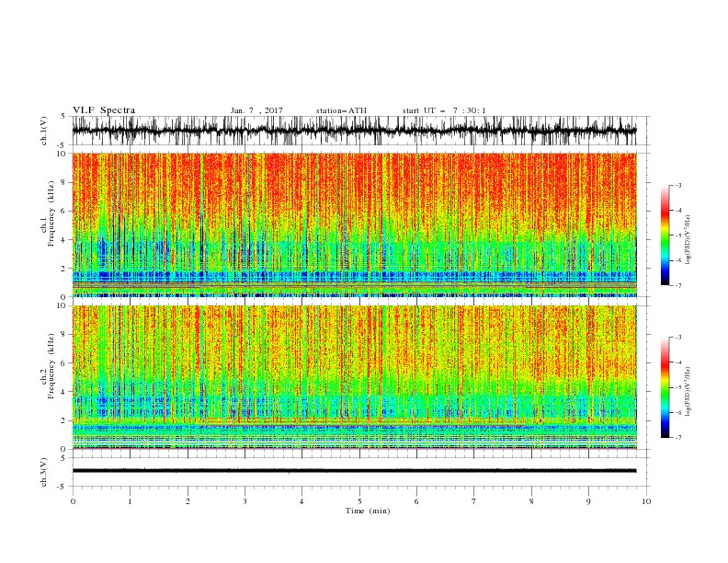Click the ch.2 "Frequency (kHz)" axis label
Image resolution: width=728 pixels, height=563 pixels.
point(51,365)
